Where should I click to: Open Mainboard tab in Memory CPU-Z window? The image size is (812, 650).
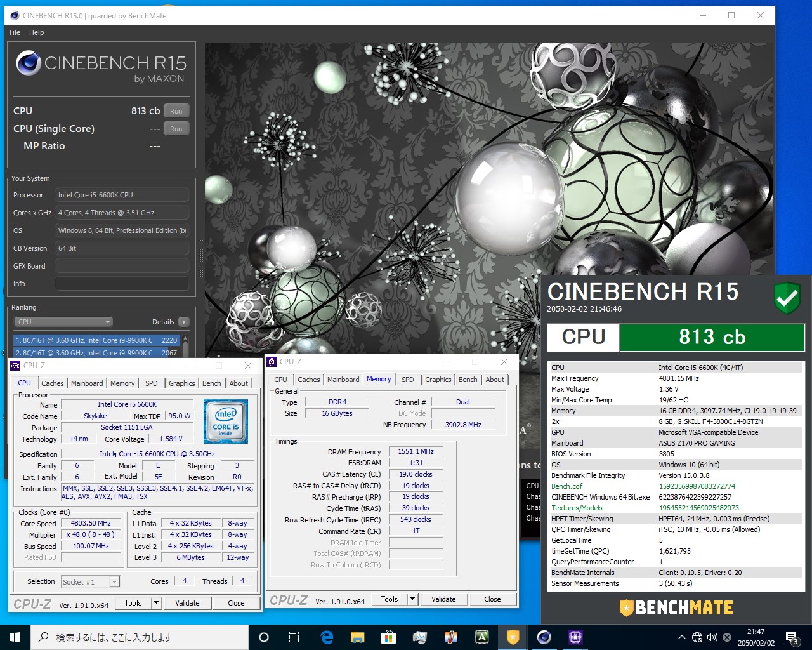pyautogui.click(x=343, y=380)
